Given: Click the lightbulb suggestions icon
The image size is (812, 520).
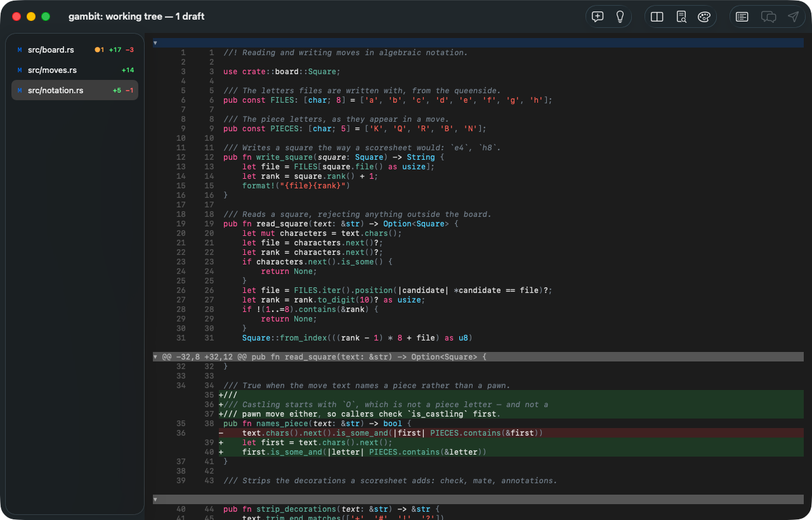Looking at the screenshot, I should point(620,17).
